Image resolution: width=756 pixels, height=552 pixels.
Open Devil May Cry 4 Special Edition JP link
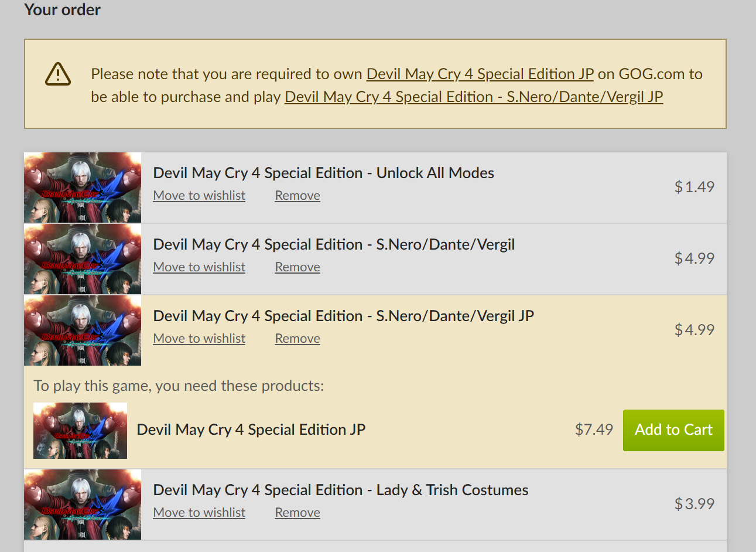coord(480,74)
